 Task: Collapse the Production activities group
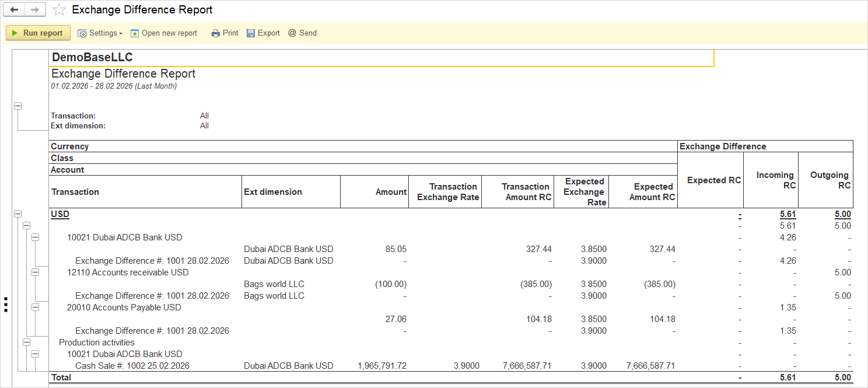coord(26,342)
